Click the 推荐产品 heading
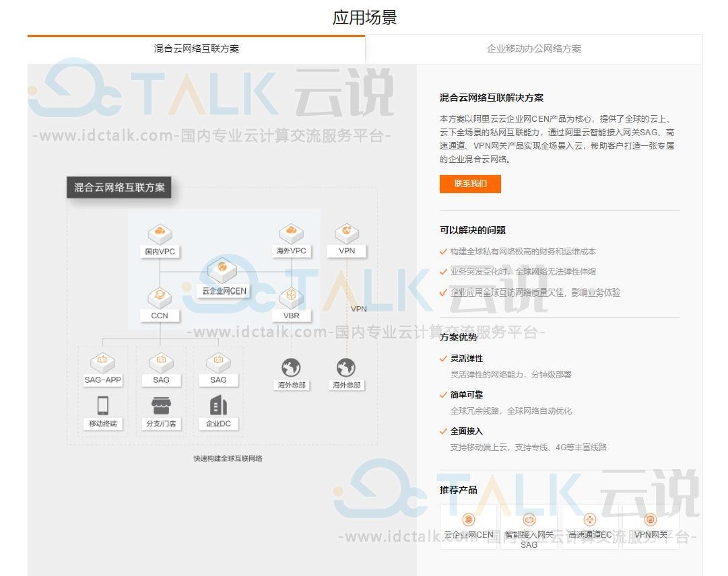The width and height of the screenshot is (728, 576). coord(459,490)
